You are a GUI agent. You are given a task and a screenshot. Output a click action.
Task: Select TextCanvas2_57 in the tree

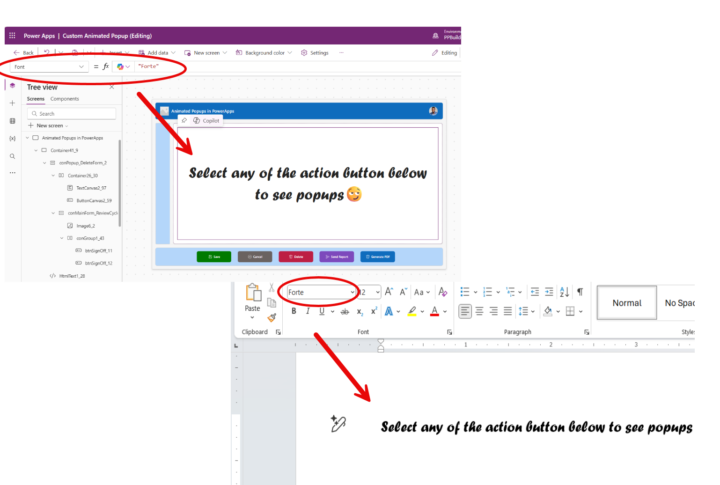(x=91, y=188)
